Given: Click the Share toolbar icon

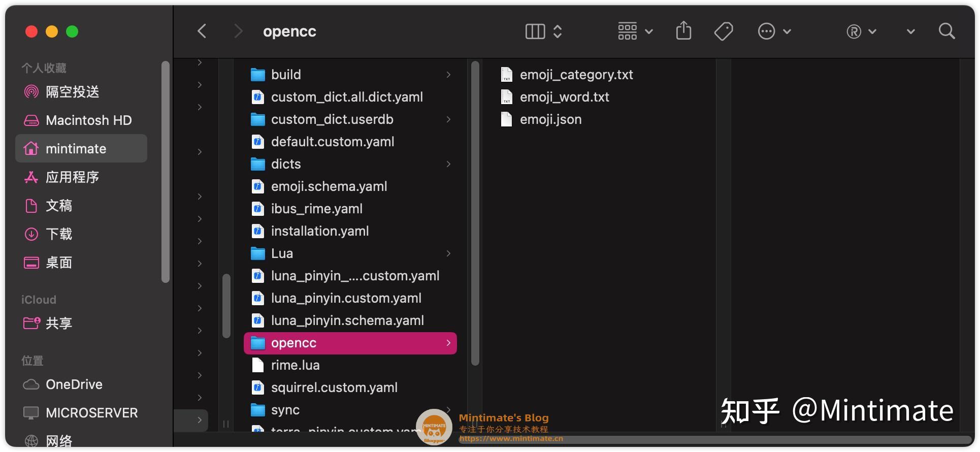Looking at the screenshot, I should click(683, 31).
